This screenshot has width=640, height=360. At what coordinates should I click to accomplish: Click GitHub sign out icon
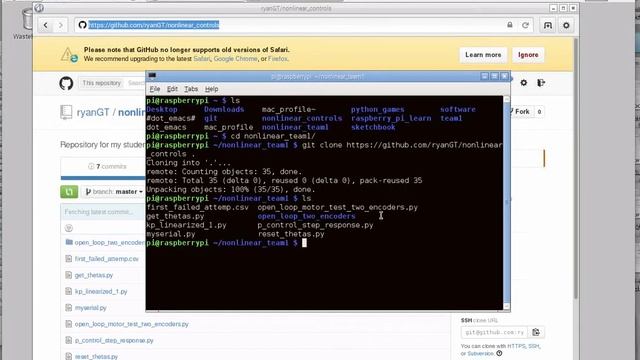click(x=541, y=83)
